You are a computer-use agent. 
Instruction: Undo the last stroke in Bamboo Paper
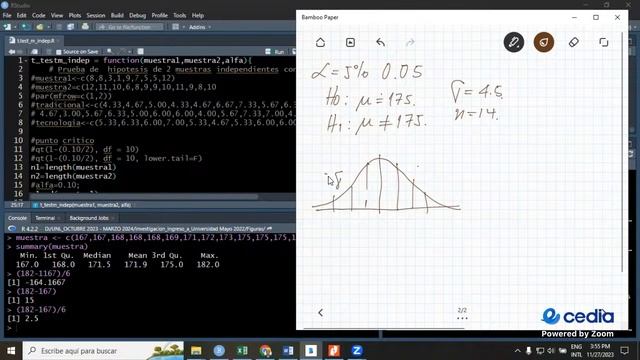[x=380, y=42]
